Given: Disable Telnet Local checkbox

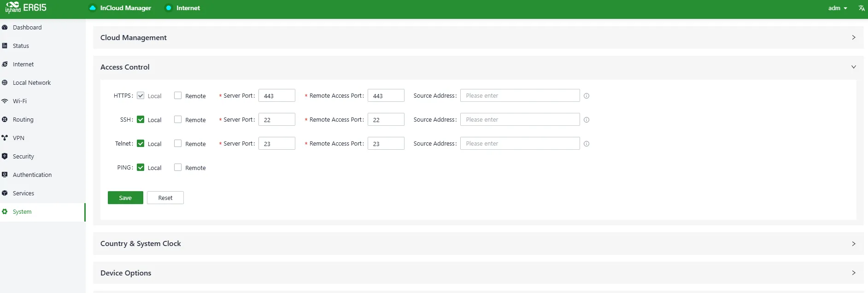Looking at the screenshot, I should (x=141, y=143).
